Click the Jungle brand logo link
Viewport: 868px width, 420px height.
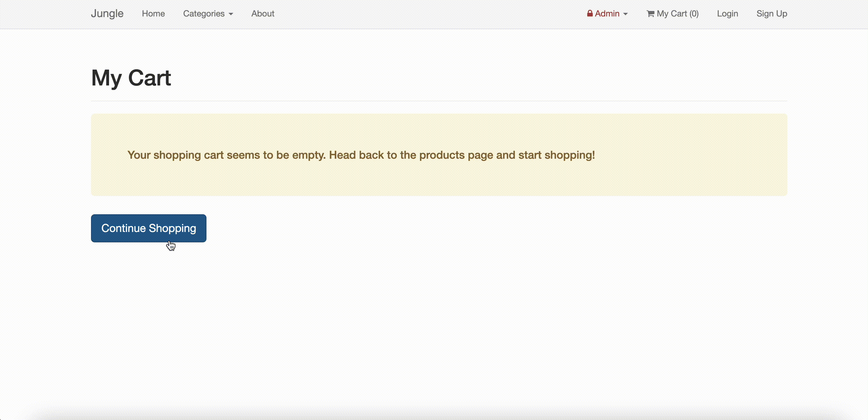coord(107,13)
